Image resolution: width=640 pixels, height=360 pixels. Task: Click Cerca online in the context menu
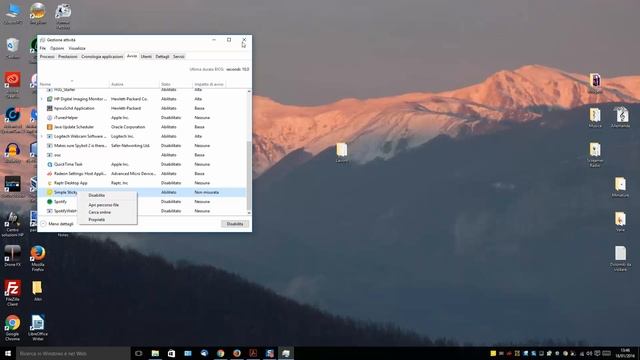coord(100,212)
